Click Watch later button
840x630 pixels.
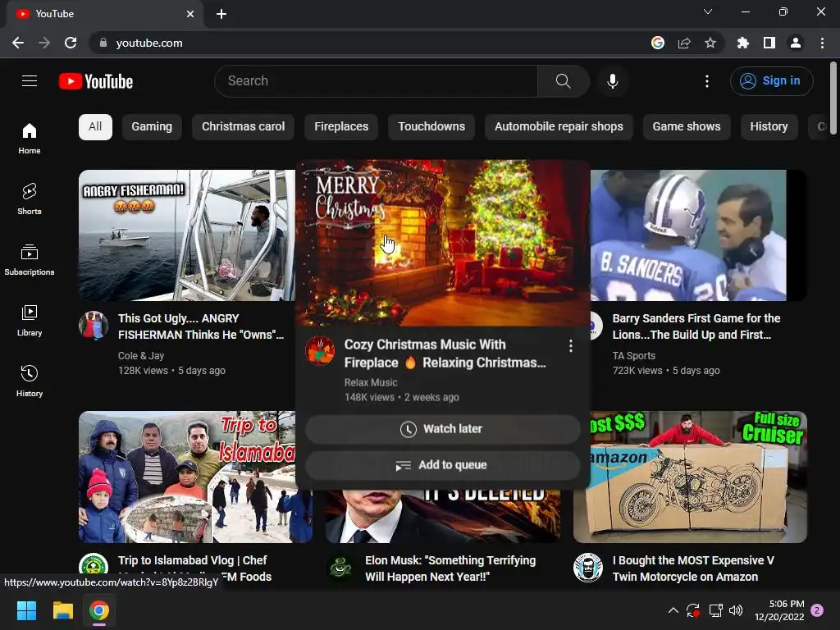[x=442, y=429]
